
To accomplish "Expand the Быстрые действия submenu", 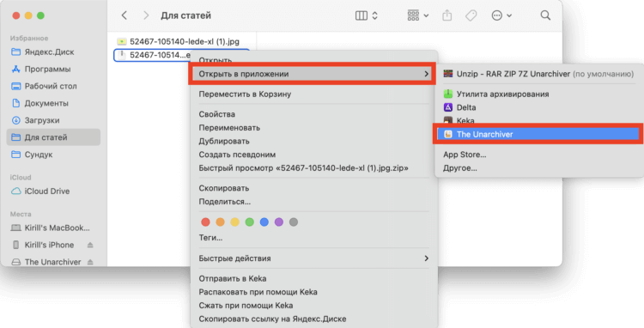I will point(313,258).
